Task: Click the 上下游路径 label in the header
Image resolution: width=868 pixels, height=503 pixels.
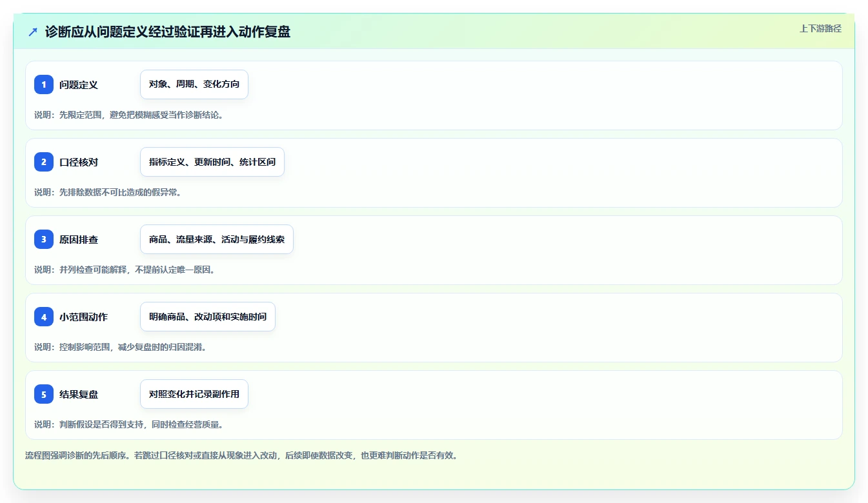Action: point(820,28)
